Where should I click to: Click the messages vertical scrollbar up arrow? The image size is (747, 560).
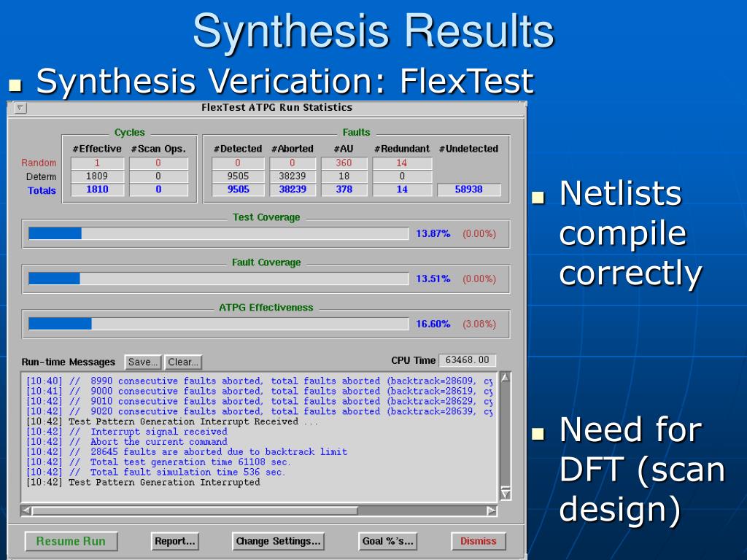[x=506, y=378]
